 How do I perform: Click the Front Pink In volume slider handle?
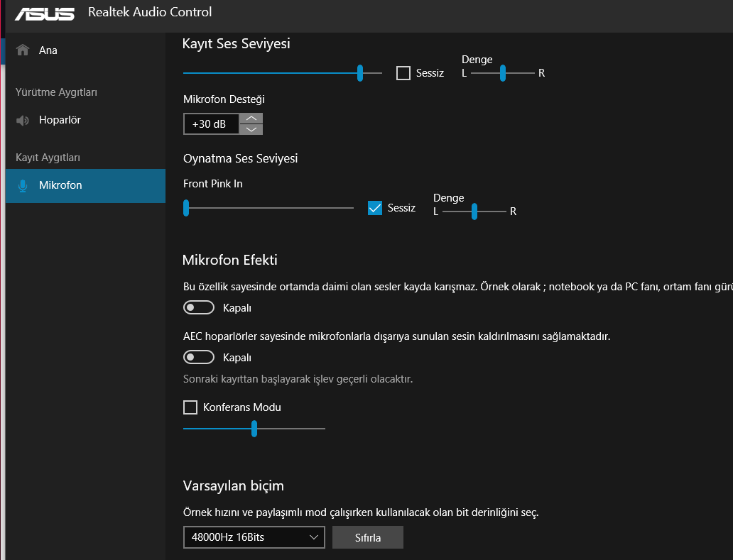pyautogui.click(x=186, y=208)
